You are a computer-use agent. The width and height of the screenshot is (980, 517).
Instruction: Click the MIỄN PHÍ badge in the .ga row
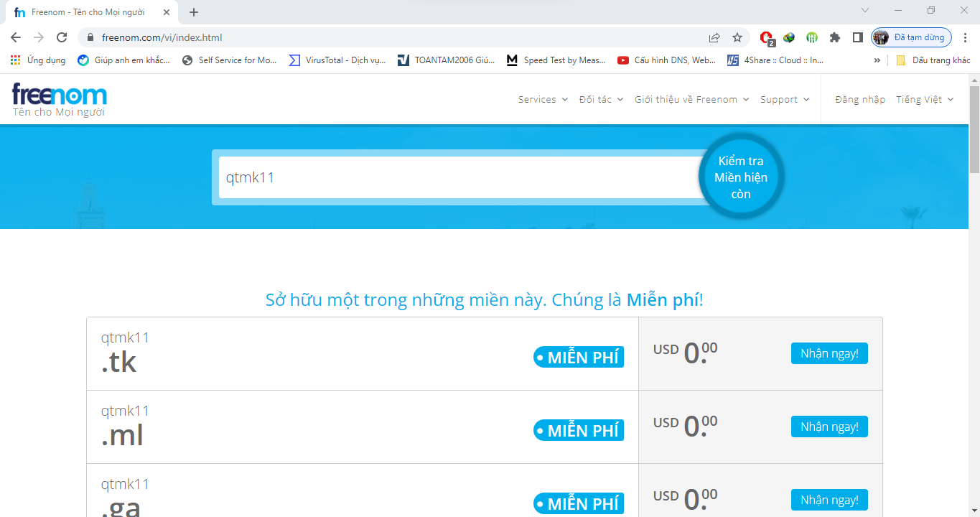point(579,503)
